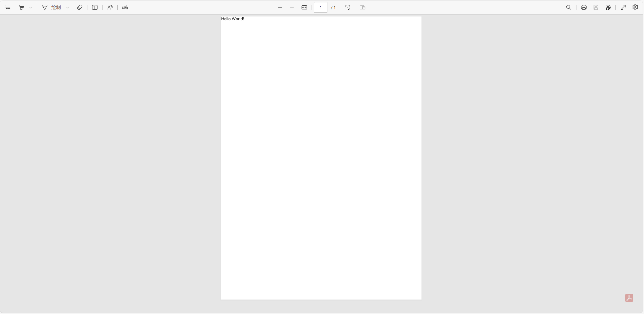
Task: Open the find in document search
Action: pos(569,7)
